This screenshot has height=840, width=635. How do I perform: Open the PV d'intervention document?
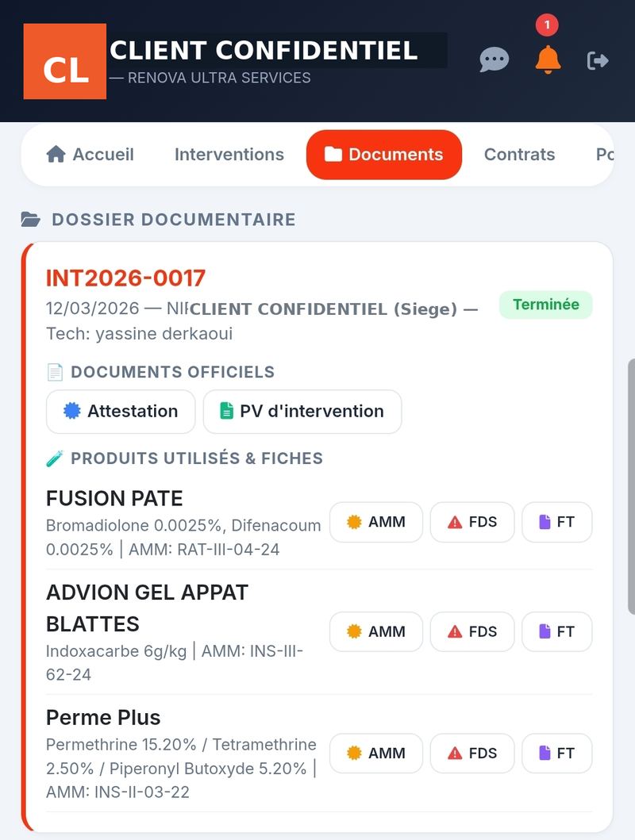tap(302, 412)
